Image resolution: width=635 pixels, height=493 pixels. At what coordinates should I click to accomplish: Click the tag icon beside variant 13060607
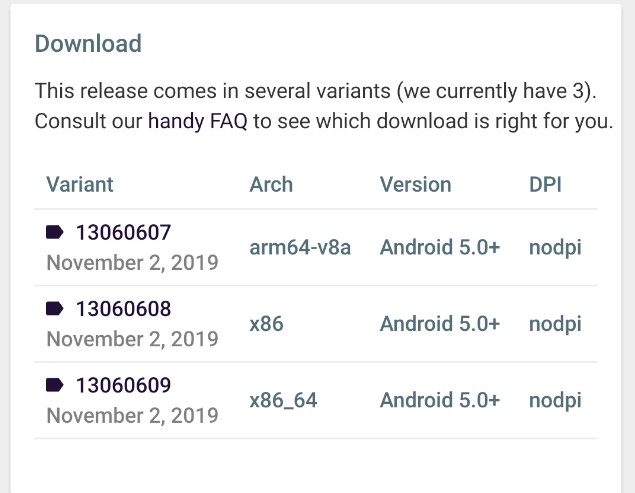click(55, 233)
